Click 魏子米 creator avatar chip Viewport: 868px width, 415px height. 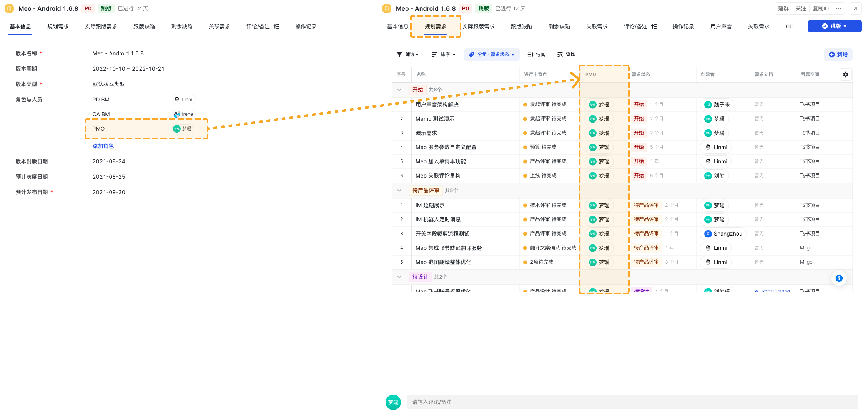pyautogui.click(x=717, y=105)
